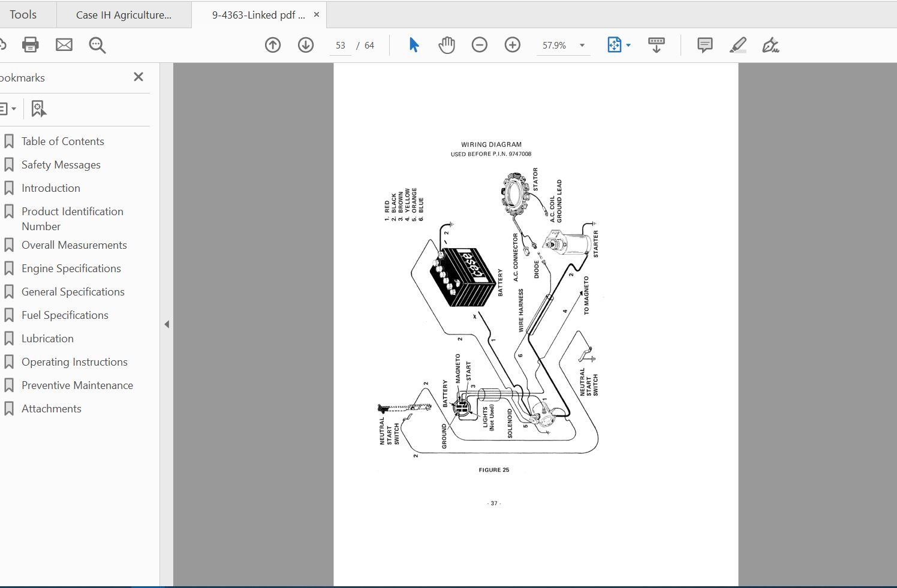Click the page number input field

tap(341, 46)
